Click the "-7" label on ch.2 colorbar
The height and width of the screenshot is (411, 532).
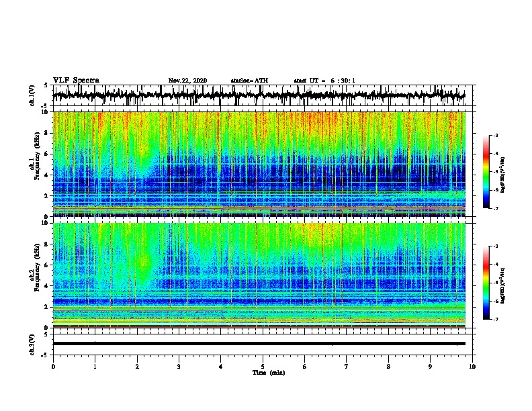[x=495, y=320]
